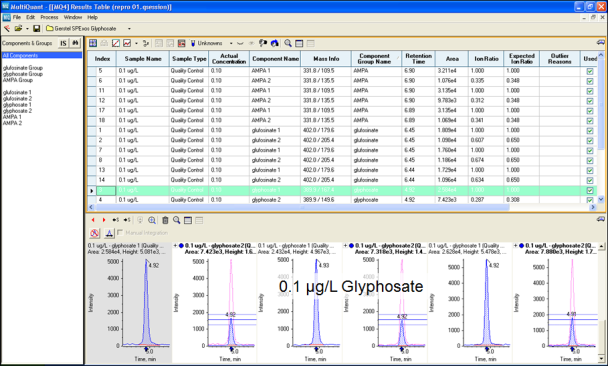Select glyphosate Group in components list

pyautogui.click(x=23, y=74)
